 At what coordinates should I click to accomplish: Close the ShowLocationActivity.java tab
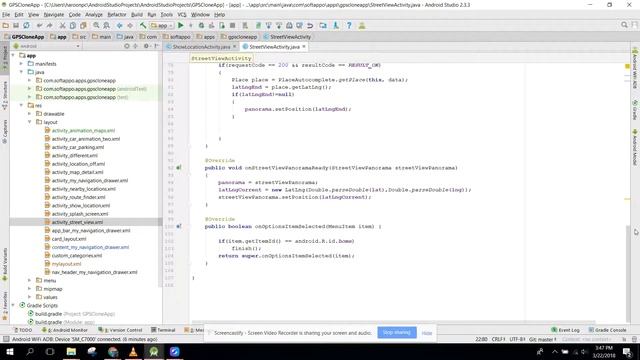(x=234, y=47)
